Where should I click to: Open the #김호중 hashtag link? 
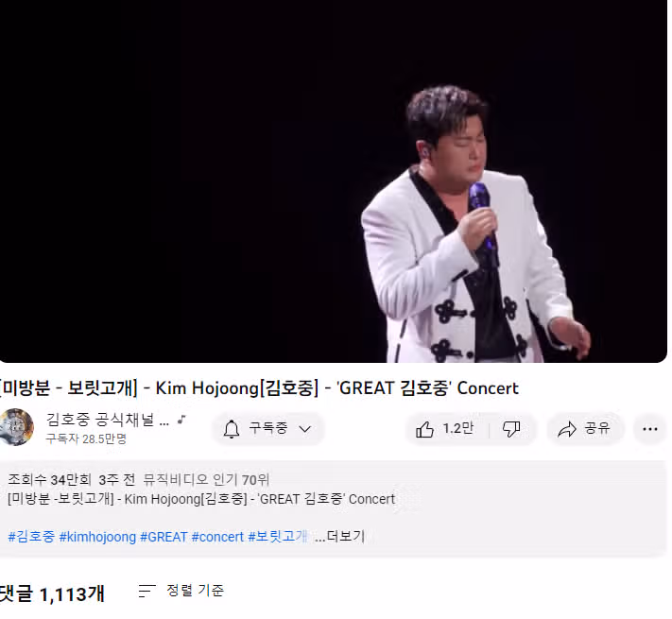coord(31,537)
